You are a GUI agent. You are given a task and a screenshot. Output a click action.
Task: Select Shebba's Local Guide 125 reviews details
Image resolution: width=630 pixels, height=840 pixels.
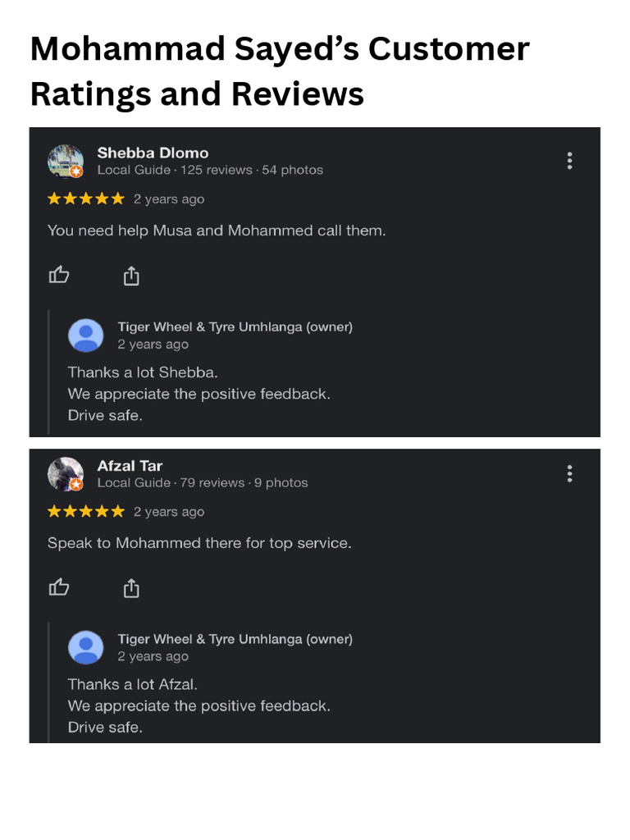coord(210,170)
